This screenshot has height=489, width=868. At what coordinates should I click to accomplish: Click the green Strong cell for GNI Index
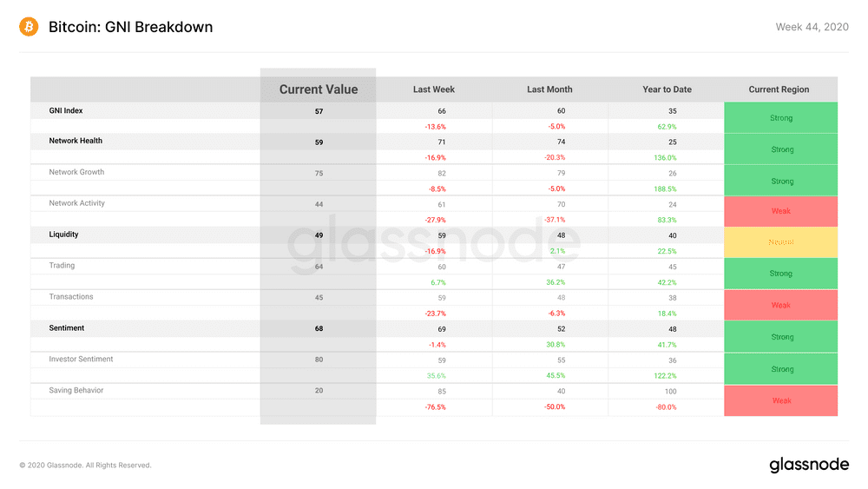[780, 117]
